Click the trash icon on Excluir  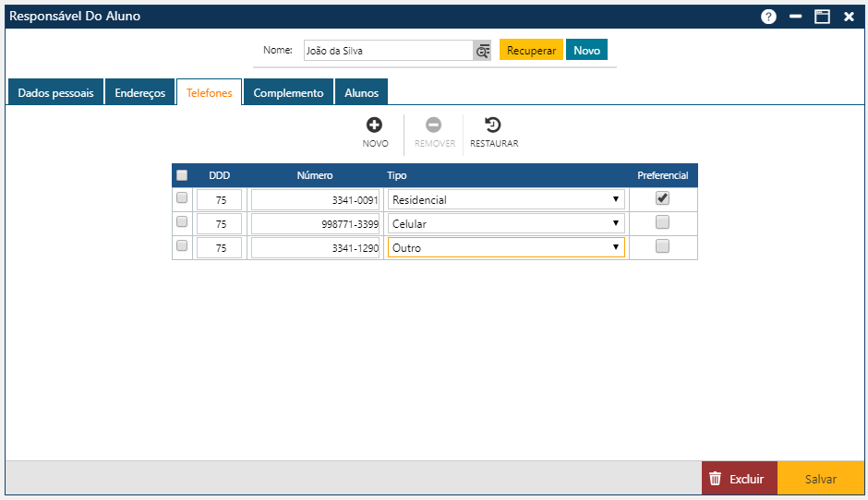[715, 479]
